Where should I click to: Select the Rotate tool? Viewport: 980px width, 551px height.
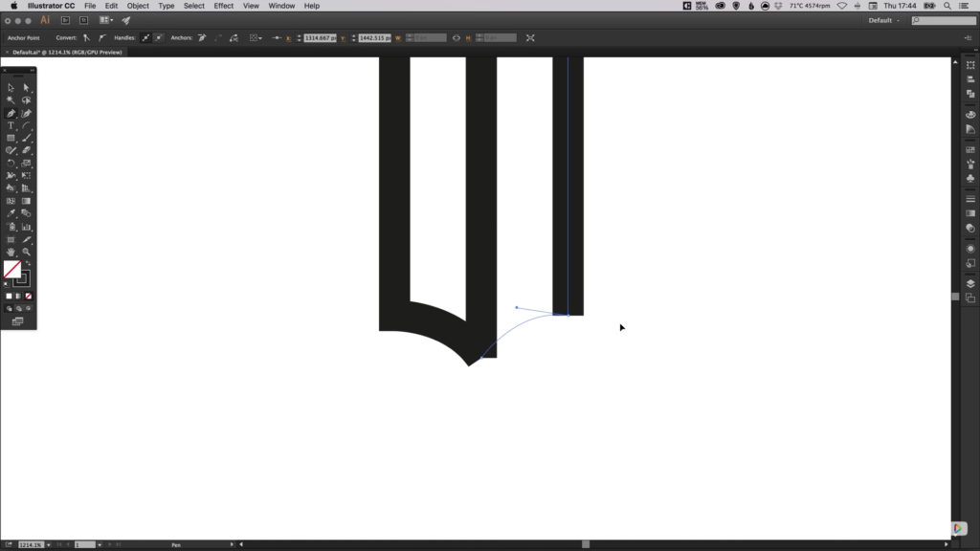11,163
